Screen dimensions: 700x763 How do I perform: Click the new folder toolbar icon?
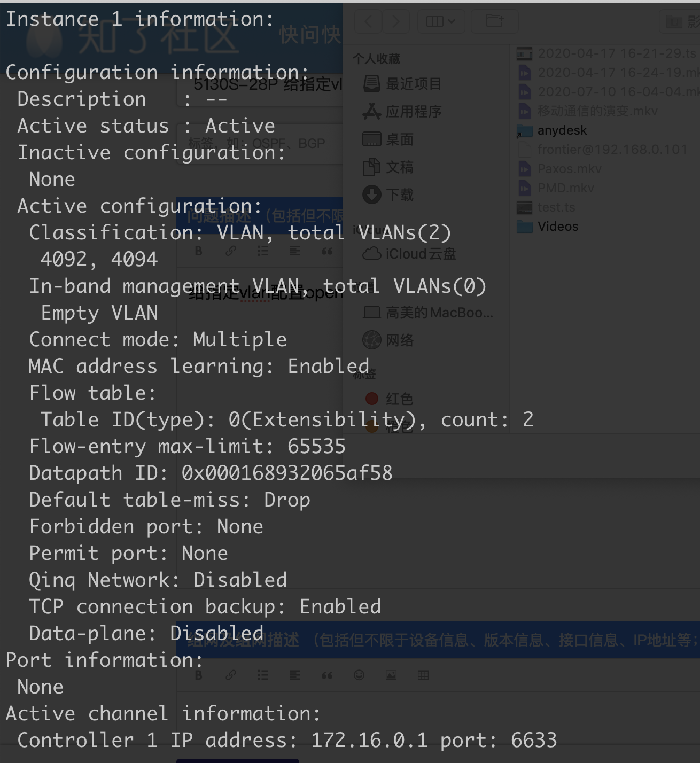pyautogui.click(x=495, y=21)
